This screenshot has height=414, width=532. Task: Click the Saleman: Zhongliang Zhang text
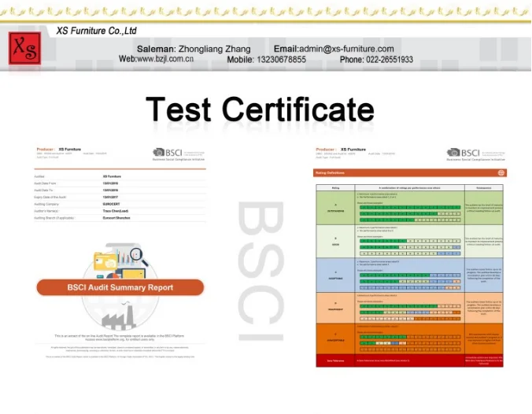click(194, 49)
